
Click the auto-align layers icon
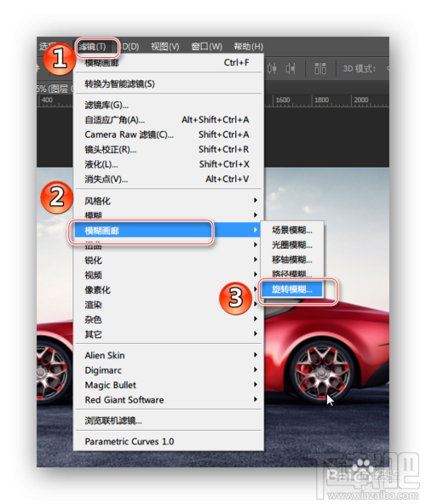pos(319,68)
